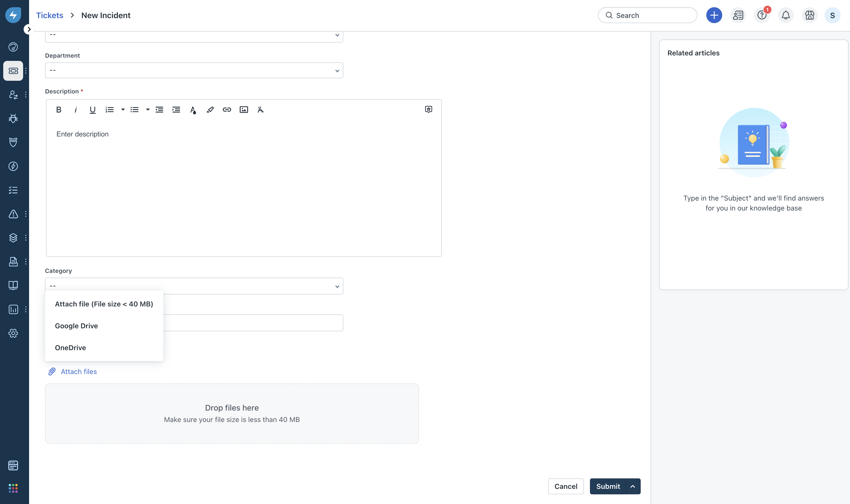Screen dimensions: 850x504
Task: Open Admin settings gear in sidebar
Action: (x=13, y=333)
